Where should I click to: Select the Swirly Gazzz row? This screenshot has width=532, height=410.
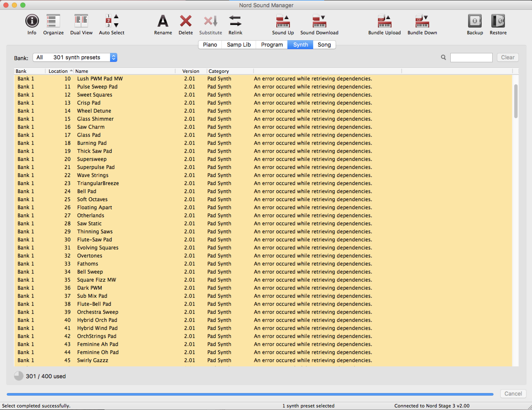(x=263, y=360)
